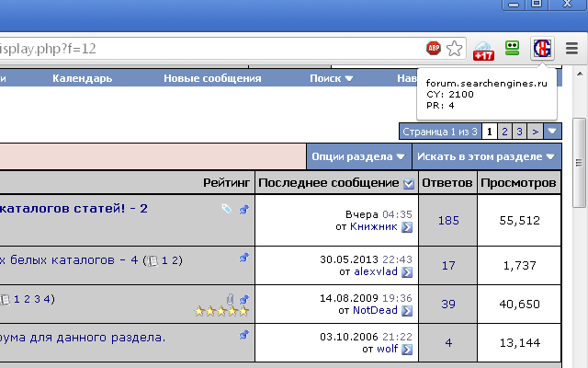Show who posted the 185 replies
588x368 pixels.
pyautogui.click(x=448, y=221)
